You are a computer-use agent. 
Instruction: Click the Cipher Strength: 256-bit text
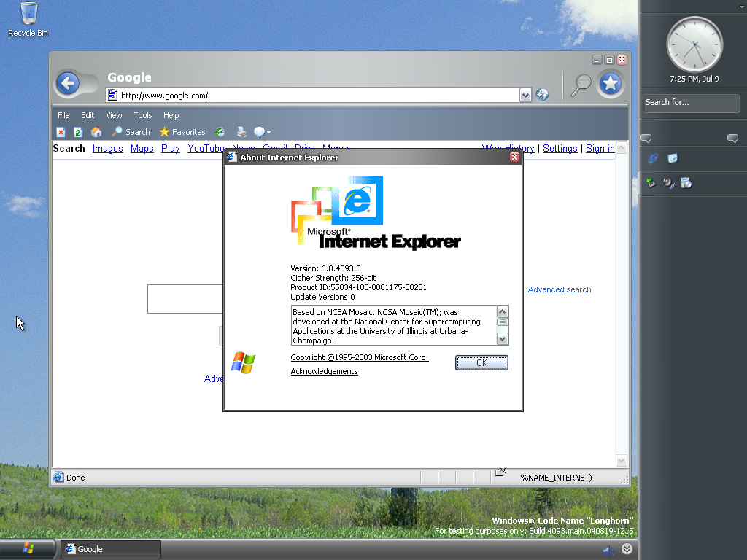tap(333, 278)
